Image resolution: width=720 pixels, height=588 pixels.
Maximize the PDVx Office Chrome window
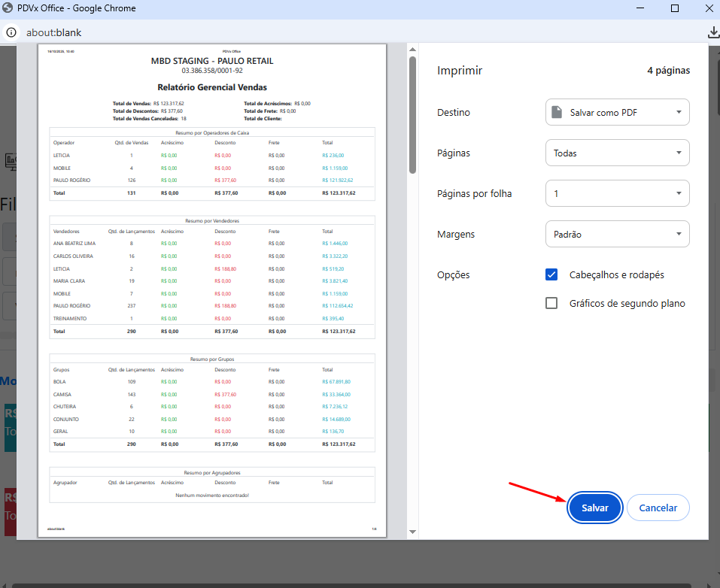[x=675, y=8]
